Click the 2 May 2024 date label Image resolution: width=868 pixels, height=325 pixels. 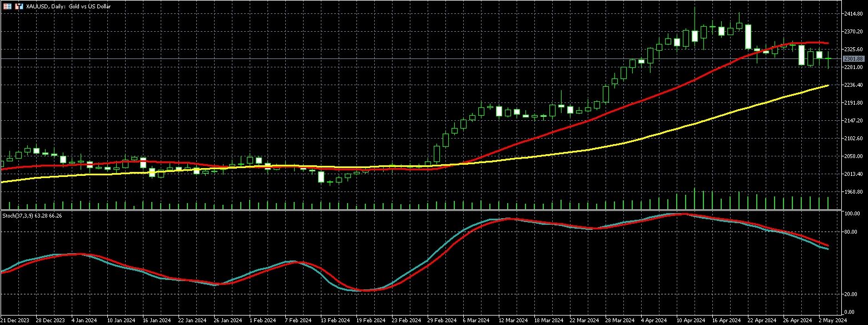pos(832,321)
